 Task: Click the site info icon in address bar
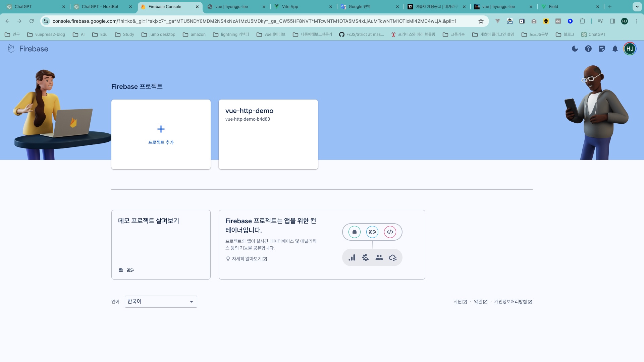pos(46,21)
